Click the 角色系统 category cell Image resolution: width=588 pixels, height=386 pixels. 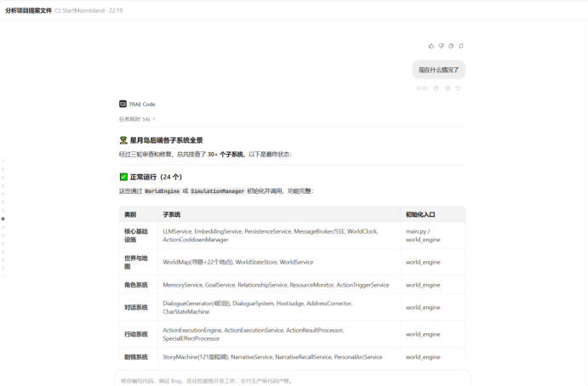(138, 285)
